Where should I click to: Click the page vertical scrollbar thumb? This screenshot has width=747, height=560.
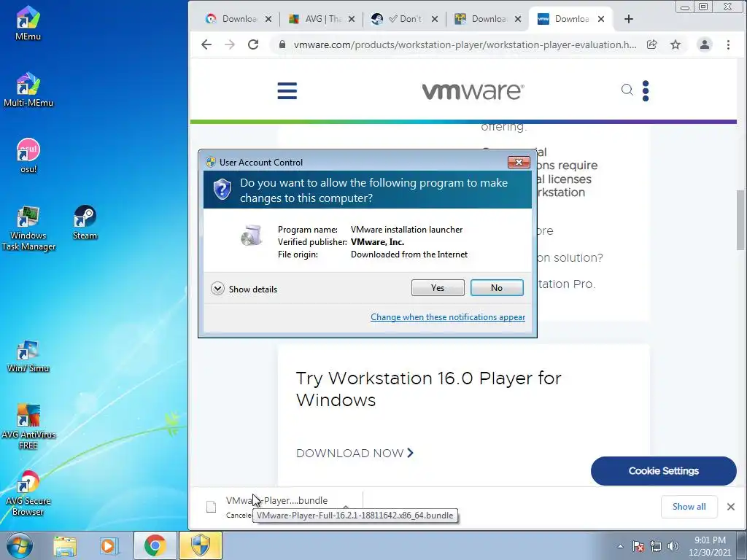[741, 219]
